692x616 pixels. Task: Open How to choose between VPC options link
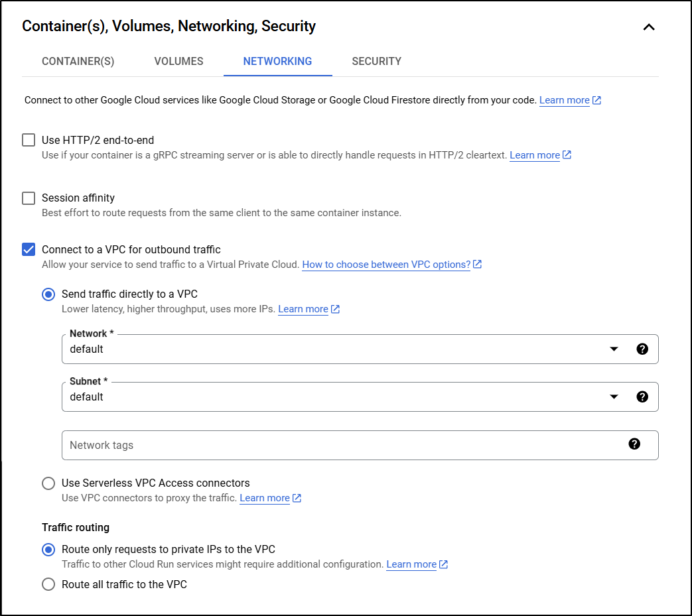point(386,265)
